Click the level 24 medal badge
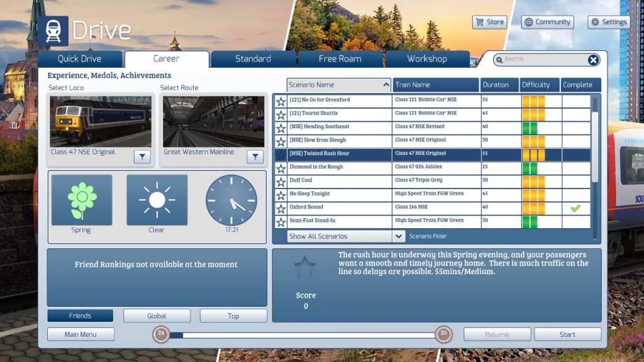644x362 pixels. [161, 334]
